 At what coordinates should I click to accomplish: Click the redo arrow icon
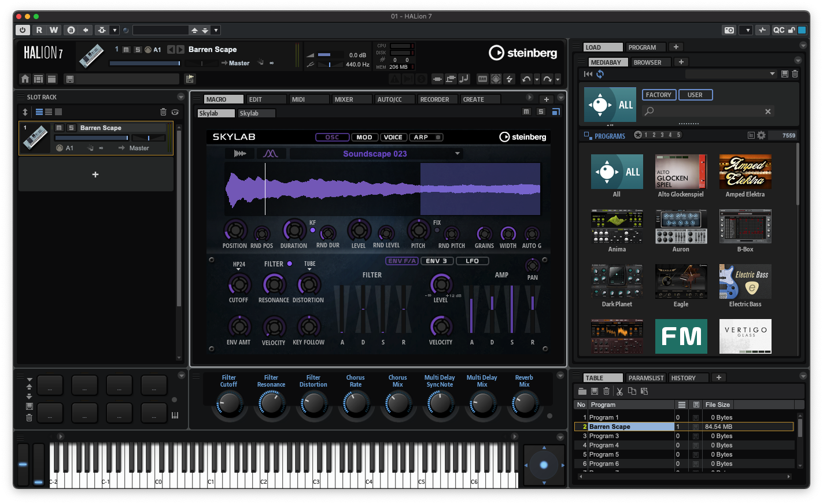547,79
